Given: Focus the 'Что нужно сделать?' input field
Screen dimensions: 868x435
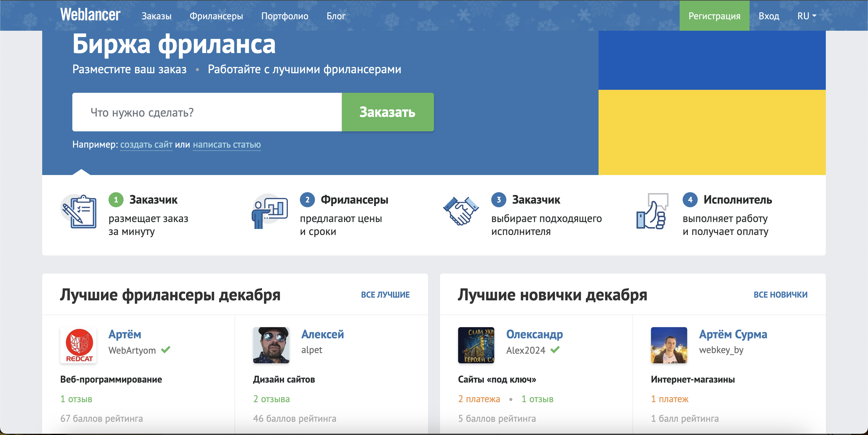Looking at the screenshot, I should point(207,112).
